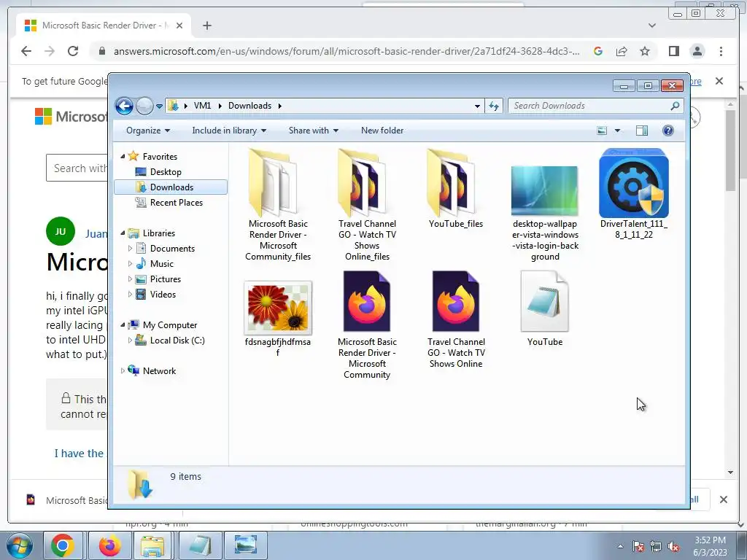
Task: Open the More view options dropdown arrow
Action: click(617, 131)
